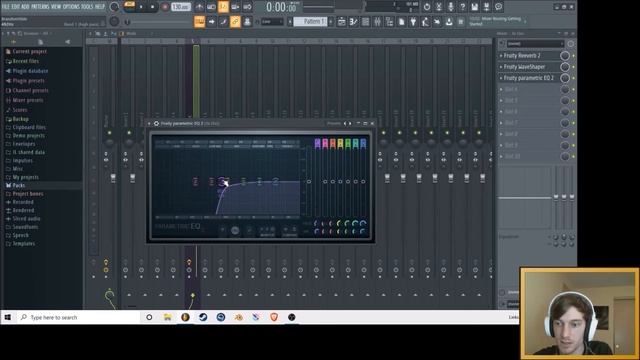Open the TOOLS menu
The image size is (640, 360).
87,7
